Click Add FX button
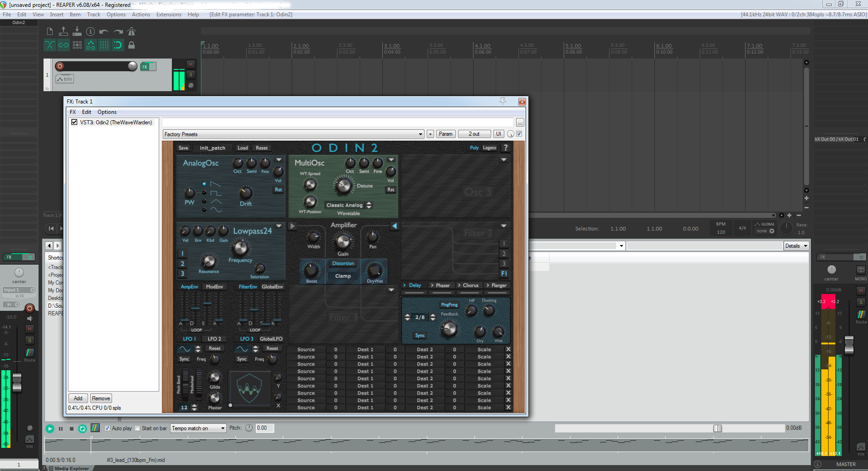 [78, 398]
